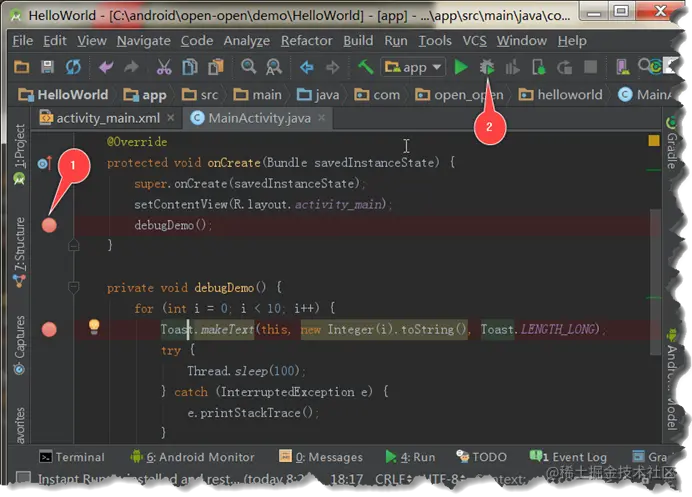Open Captures side panel
Image resolution: width=692 pixels, height=497 pixels.
[19, 345]
